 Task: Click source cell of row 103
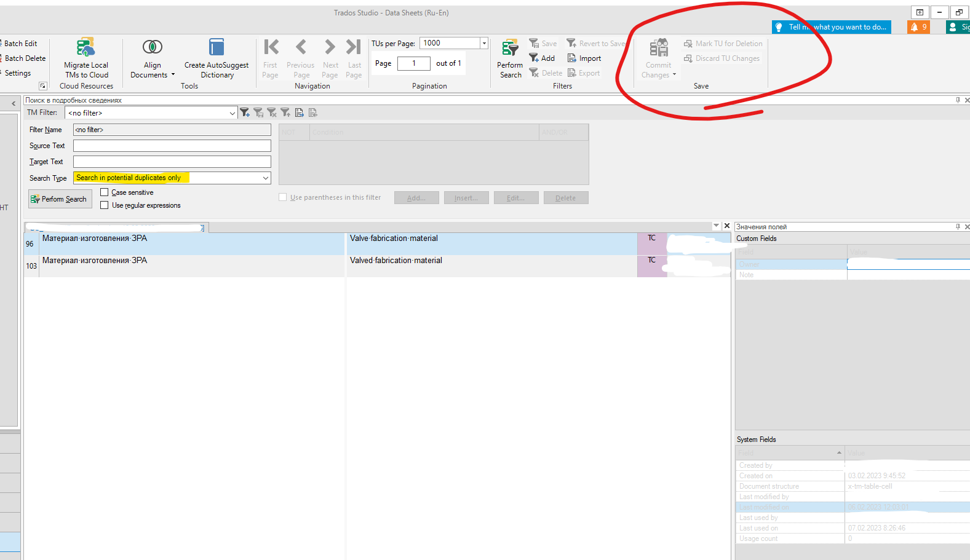(x=192, y=266)
